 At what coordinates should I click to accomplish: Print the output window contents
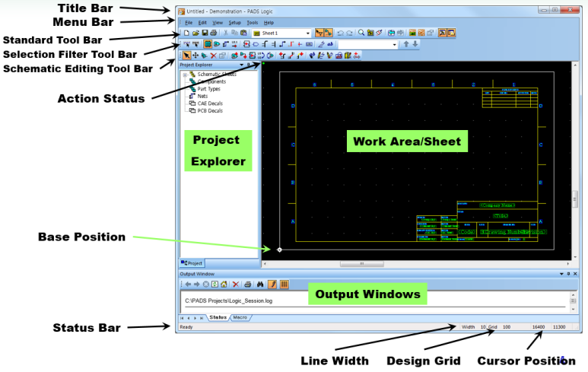[248, 285]
